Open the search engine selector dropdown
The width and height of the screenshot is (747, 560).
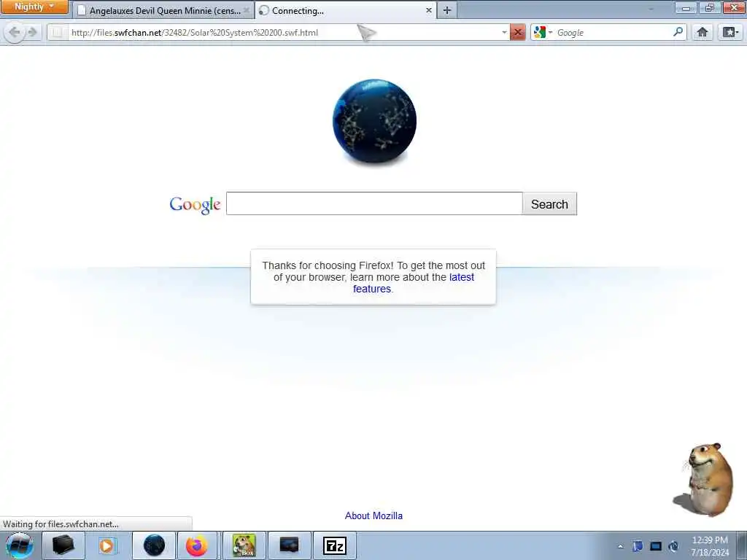(543, 32)
